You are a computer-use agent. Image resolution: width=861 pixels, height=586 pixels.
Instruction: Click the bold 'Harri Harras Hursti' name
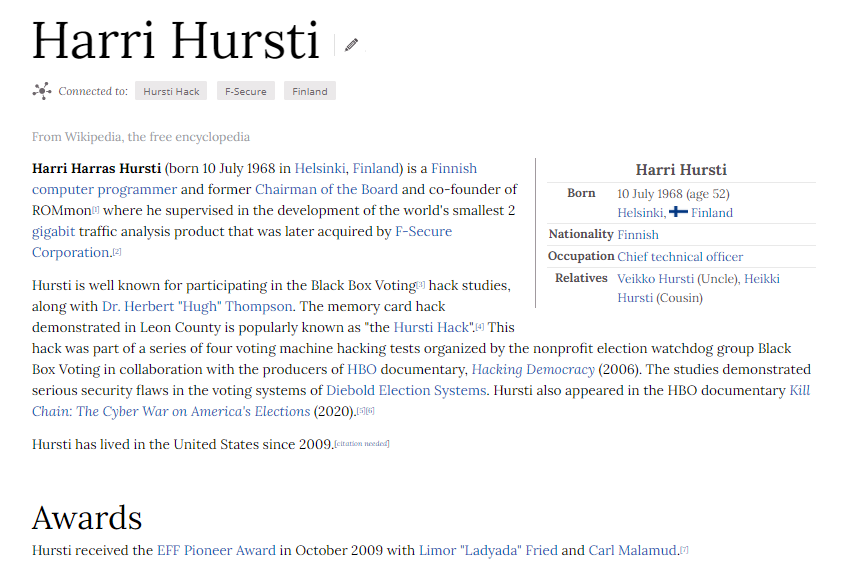(97, 168)
